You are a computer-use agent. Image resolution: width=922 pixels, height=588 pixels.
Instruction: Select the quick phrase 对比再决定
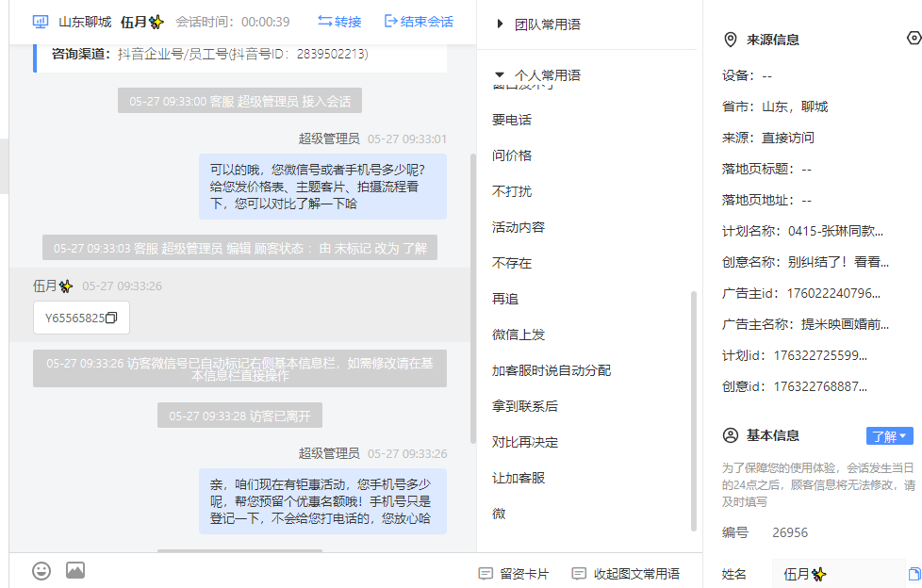click(524, 443)
